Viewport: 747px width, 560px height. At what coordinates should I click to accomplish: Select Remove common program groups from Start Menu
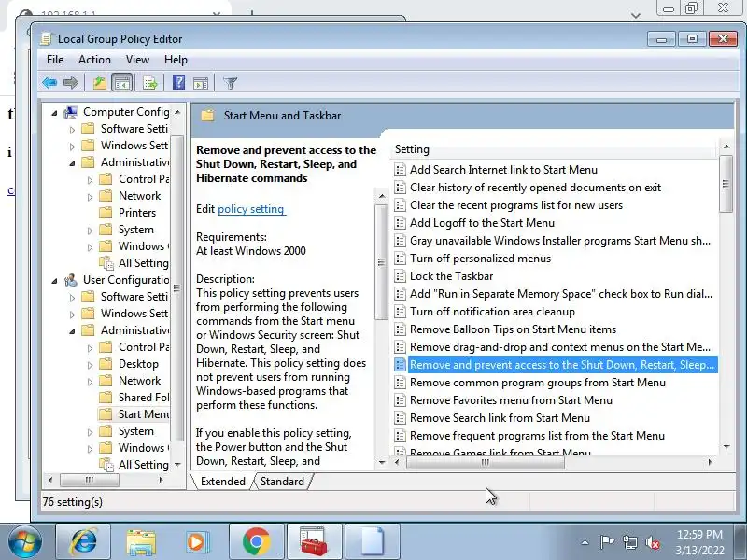tap(538, 383)
